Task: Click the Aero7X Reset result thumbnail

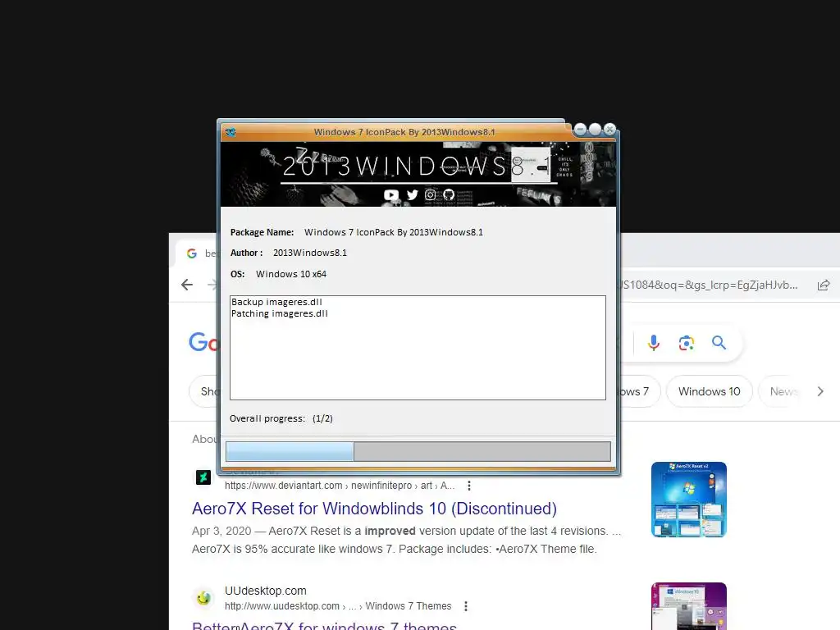Action: tap(689, 500)
